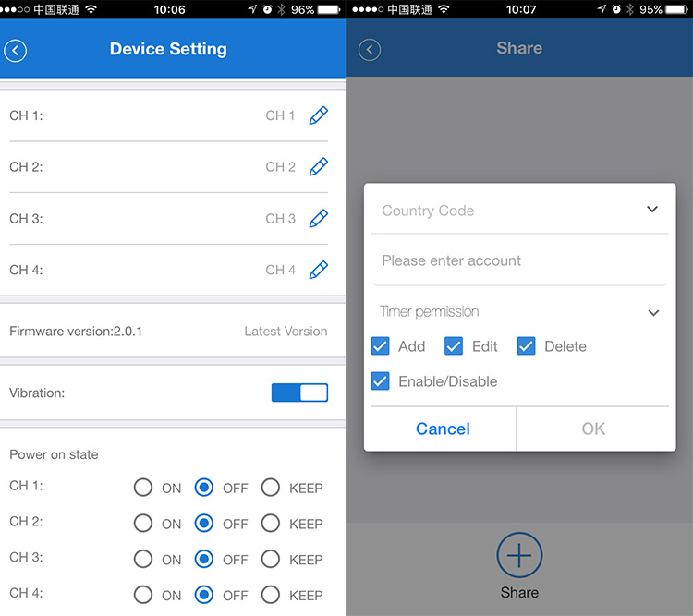Click the Please enter account field
This screenshot has height=616, width=693.
517,260
